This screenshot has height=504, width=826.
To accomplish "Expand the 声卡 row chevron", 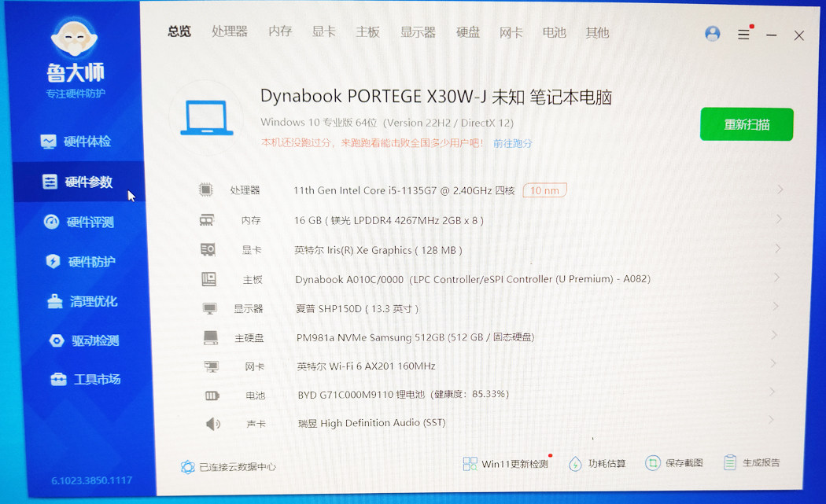I will (x=771, y=419).
